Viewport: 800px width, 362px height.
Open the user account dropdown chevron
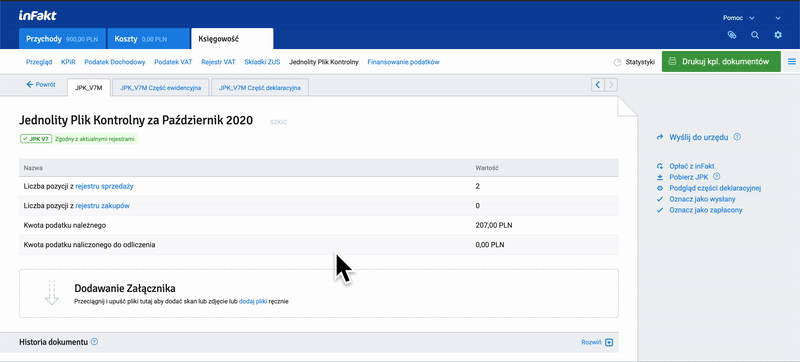pyautogui.click(x=778, y=18)
